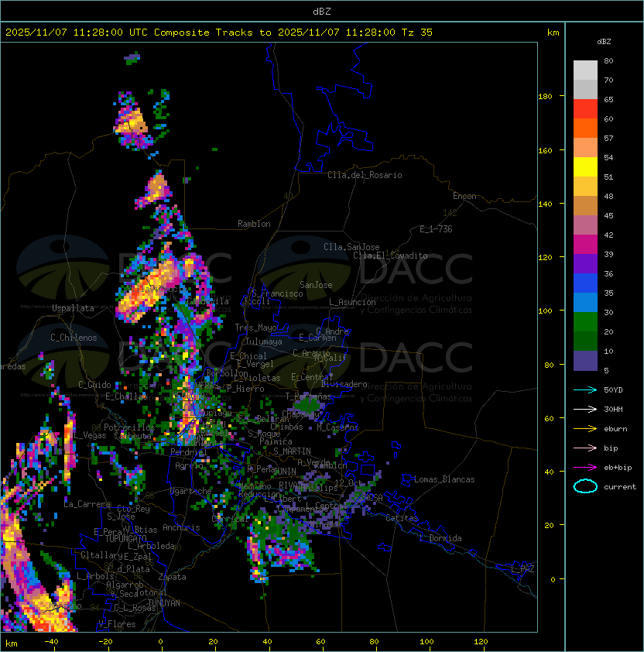Click the 'Palmira' map label
Image resolution: width=644 pixels, height=652 pixels.
tap(276, 441)
